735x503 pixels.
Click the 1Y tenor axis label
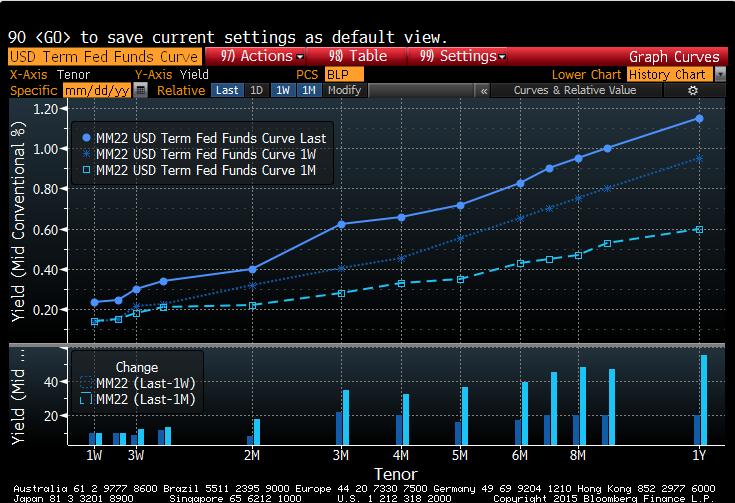[699, 455]
